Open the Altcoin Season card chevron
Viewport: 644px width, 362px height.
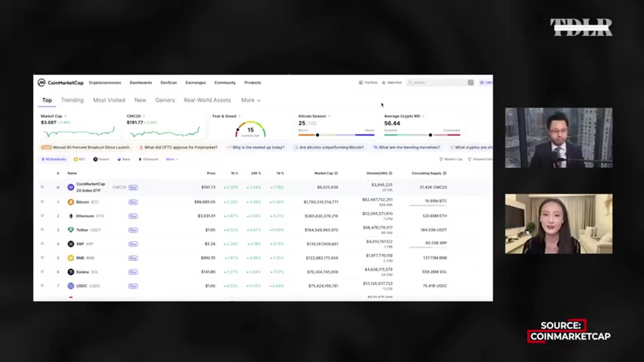[x=329, y=116]
